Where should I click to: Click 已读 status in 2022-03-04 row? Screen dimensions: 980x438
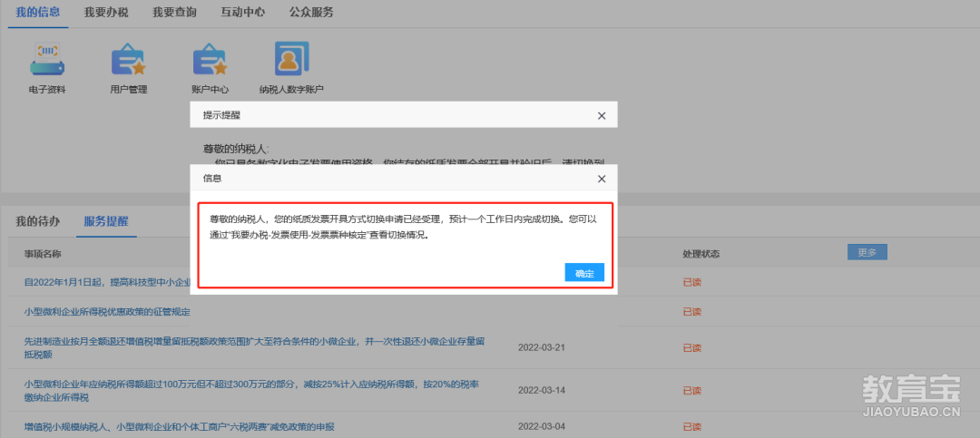pos(691,427)
